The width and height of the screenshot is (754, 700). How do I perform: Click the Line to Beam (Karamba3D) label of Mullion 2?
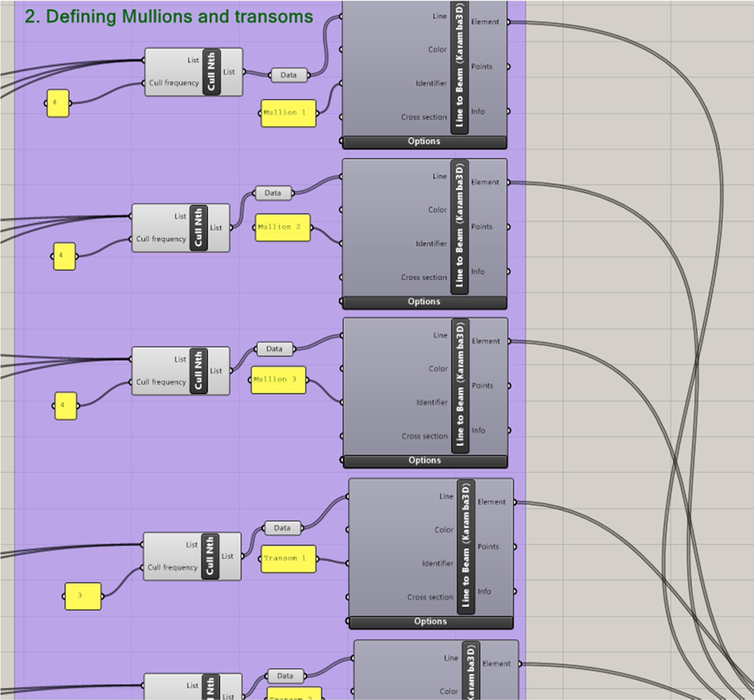pyautogui.click(x=459, y=227)
